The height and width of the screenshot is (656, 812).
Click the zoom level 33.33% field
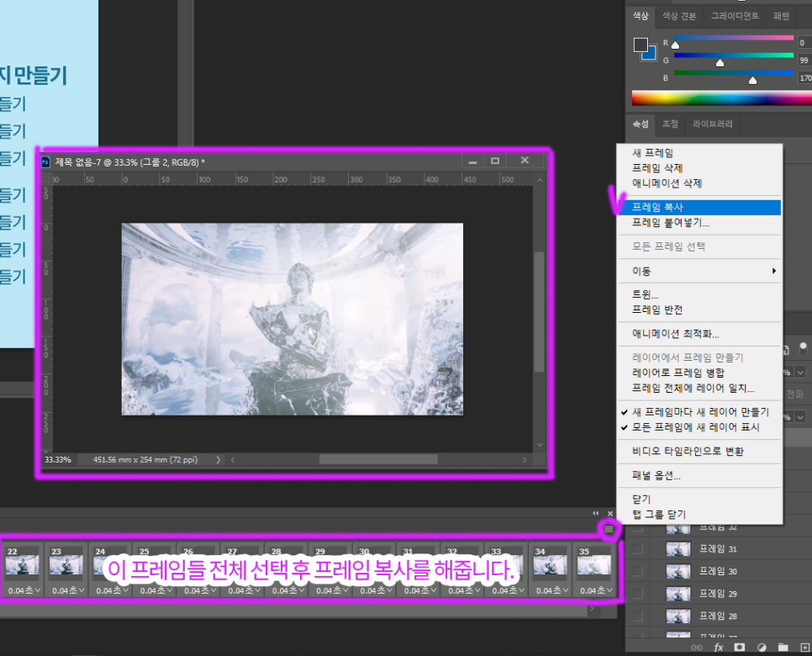pos(59,459)
